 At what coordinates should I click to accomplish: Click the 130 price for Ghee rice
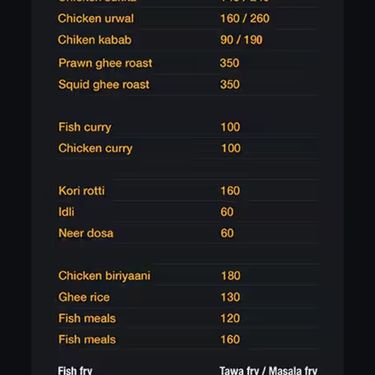coord(230,297)
